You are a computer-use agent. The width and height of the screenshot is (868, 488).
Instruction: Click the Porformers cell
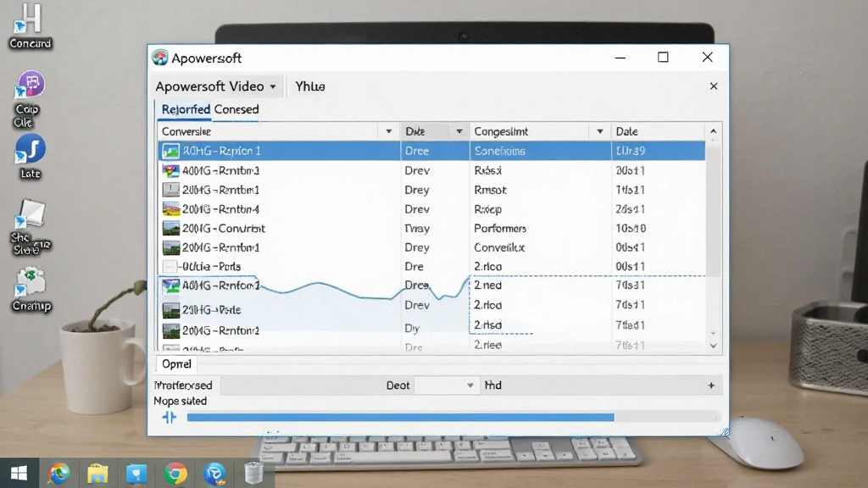click(x=500, y=228)
